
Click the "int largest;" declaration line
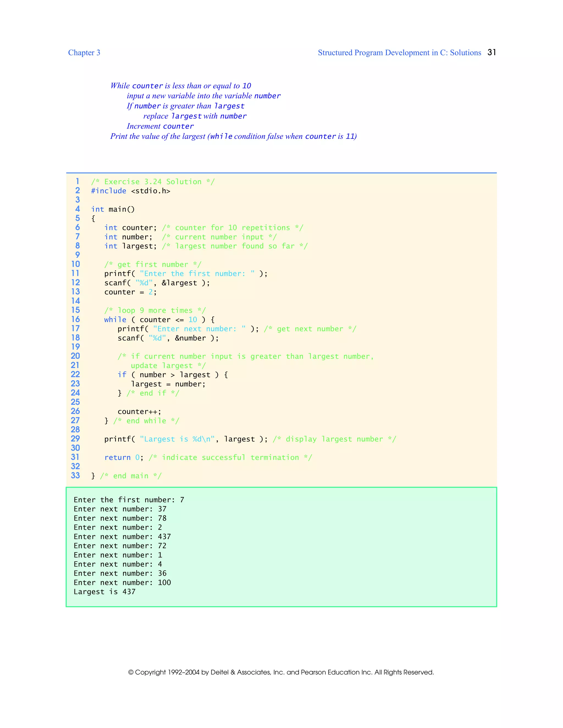coord(130,246)
